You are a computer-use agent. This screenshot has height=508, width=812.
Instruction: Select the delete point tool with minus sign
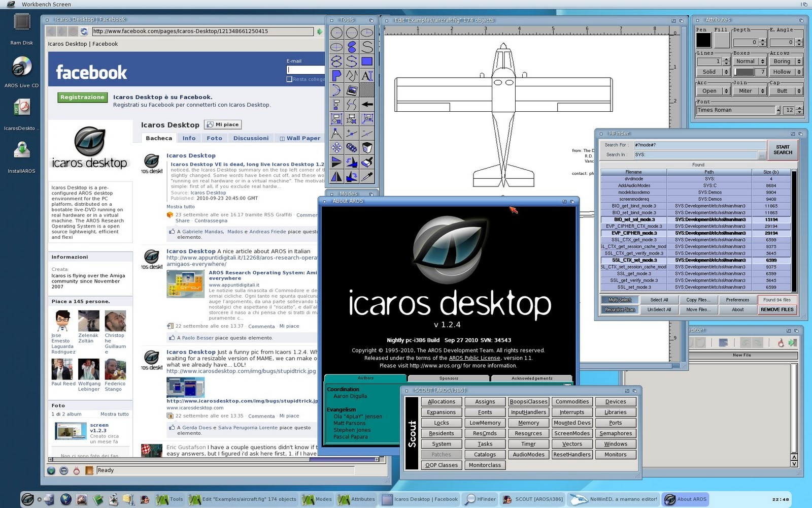[x=367, y=134]
